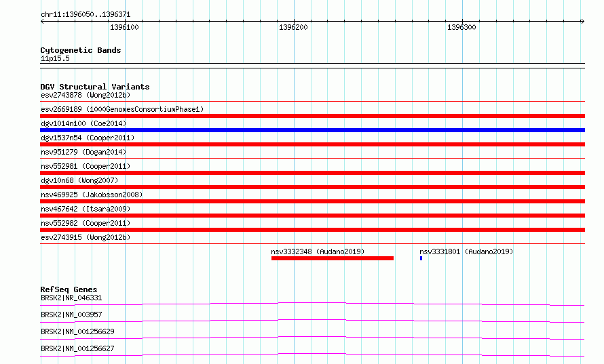The height and width of the screenshot is (364, 604).
Task: Open variant dgv10n68 (Wong2007)
Action: pyautogui.click(x=79, y=180)
